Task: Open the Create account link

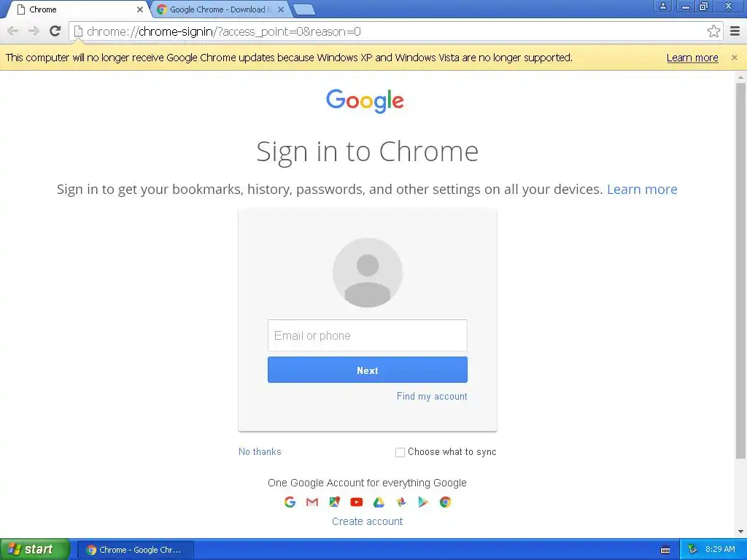Action: [x=368, y=521]
